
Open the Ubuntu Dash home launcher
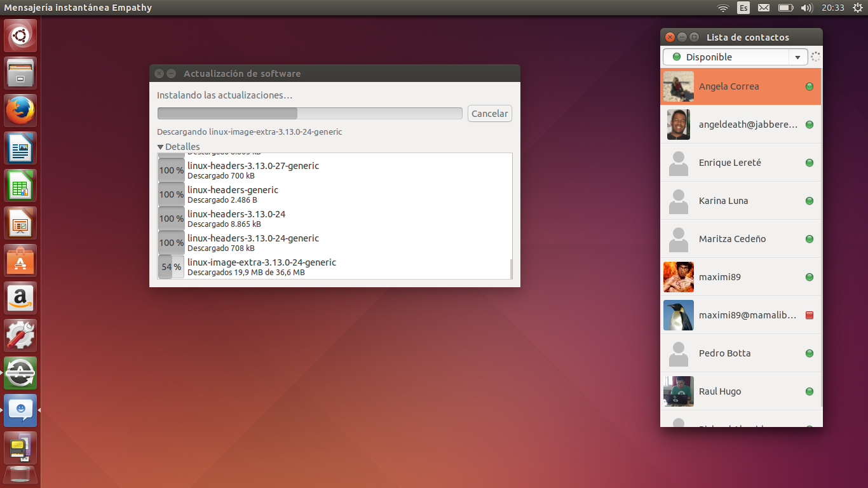coord(20,36)
